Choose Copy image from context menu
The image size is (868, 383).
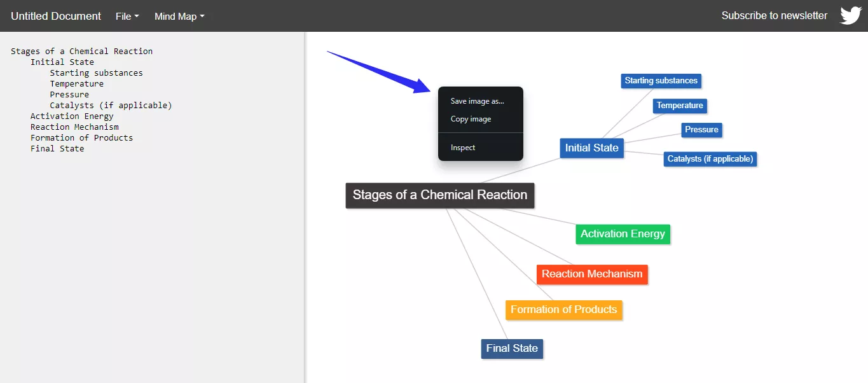[471, 119]
